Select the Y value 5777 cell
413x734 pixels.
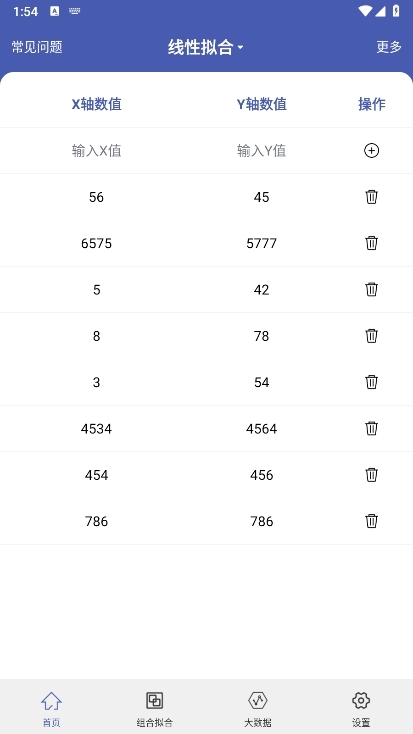[261, 243]
